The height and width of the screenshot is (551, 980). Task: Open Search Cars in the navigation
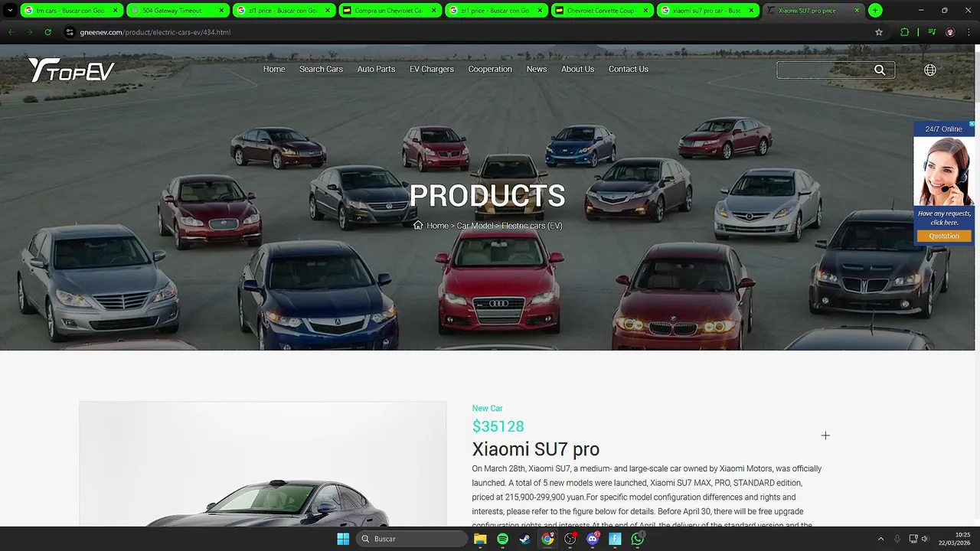[x=321, y=69]
